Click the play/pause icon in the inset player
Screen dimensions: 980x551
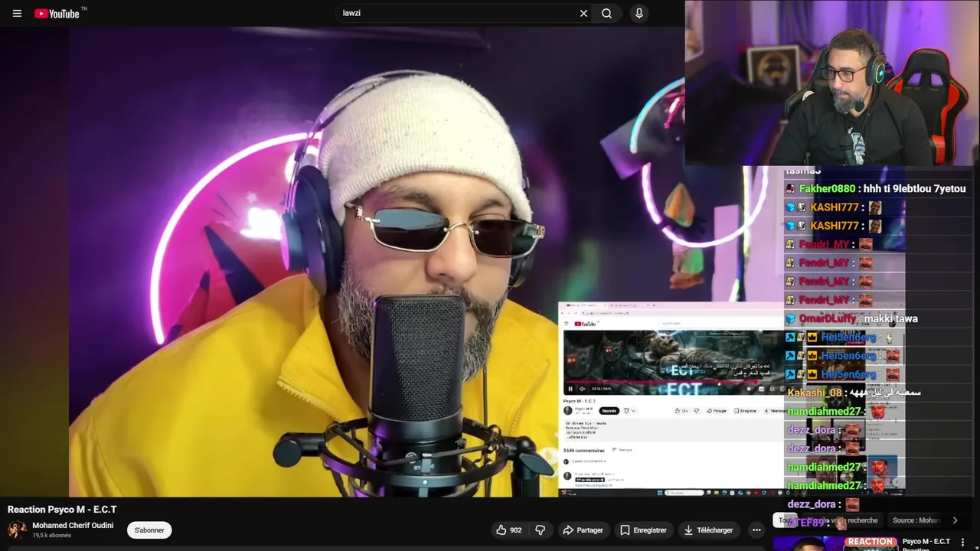coord(570,389)
